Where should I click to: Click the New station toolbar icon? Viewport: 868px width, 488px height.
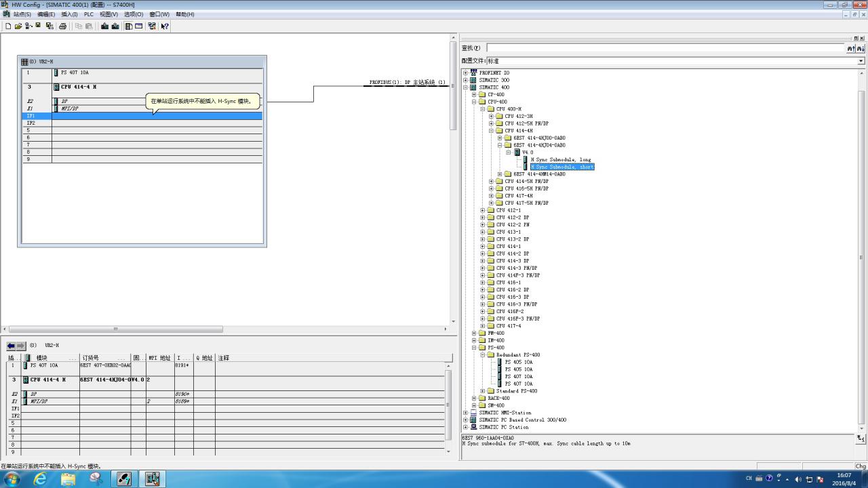(x=8, y=26)
